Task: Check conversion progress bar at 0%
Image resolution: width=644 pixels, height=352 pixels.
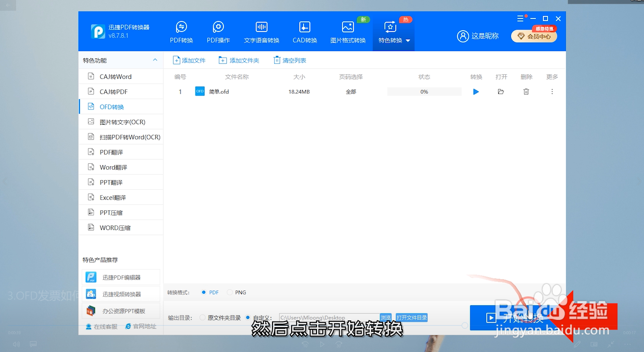Action: 424,91
